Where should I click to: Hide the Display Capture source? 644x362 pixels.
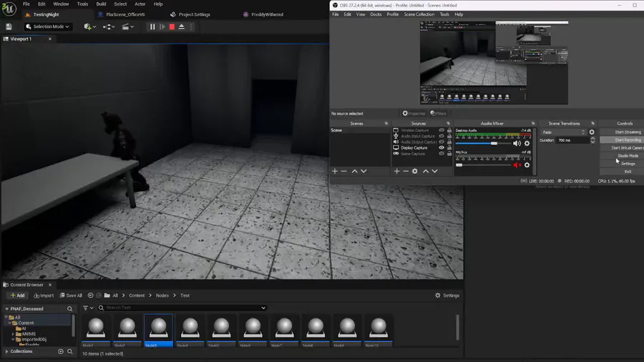pyautogui.click(x=441, y=148)
